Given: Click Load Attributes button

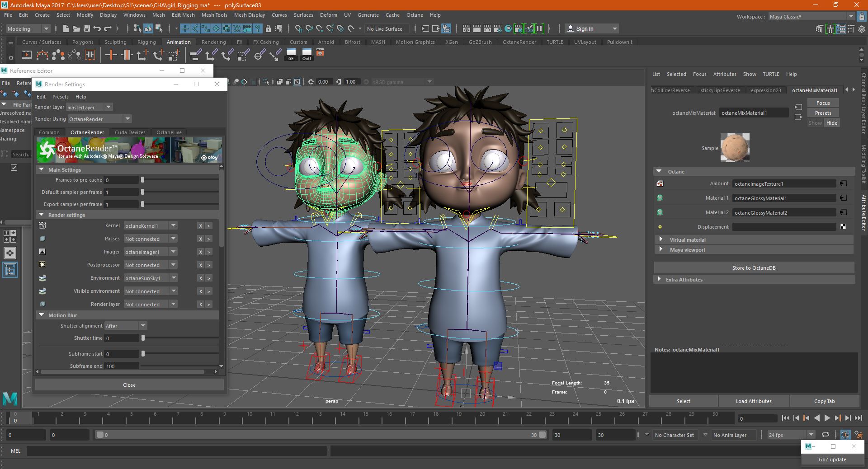Looking at the screenshot, I should tap(754, 401).
